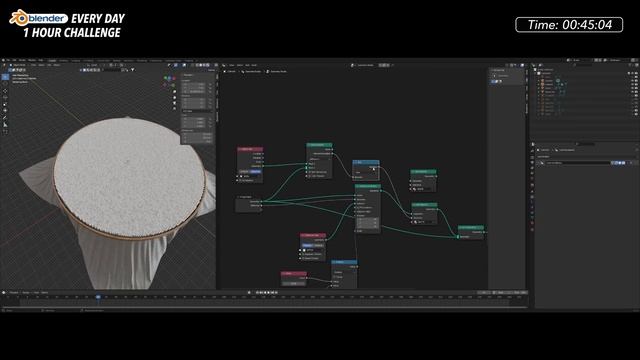Image resolution: width=640 pixels, height=360 pixels.
Task: Select the Add Cube tool
Action: [x=5, y=132]
